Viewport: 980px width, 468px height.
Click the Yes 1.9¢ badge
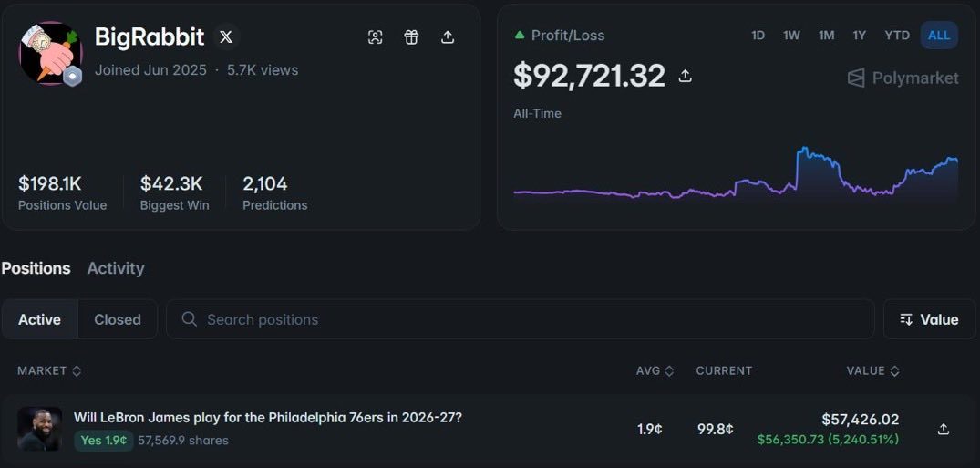point(104,441)
